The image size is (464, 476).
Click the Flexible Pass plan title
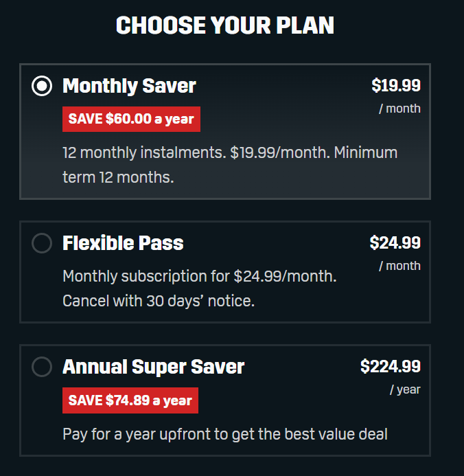pos(123,243)
